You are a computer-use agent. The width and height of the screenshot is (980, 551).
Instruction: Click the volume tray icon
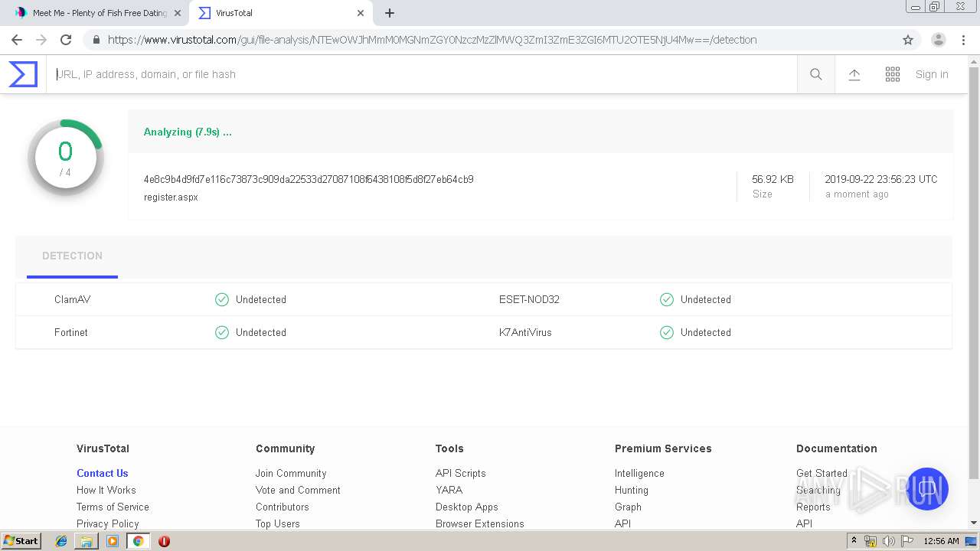tap(888, 541)
